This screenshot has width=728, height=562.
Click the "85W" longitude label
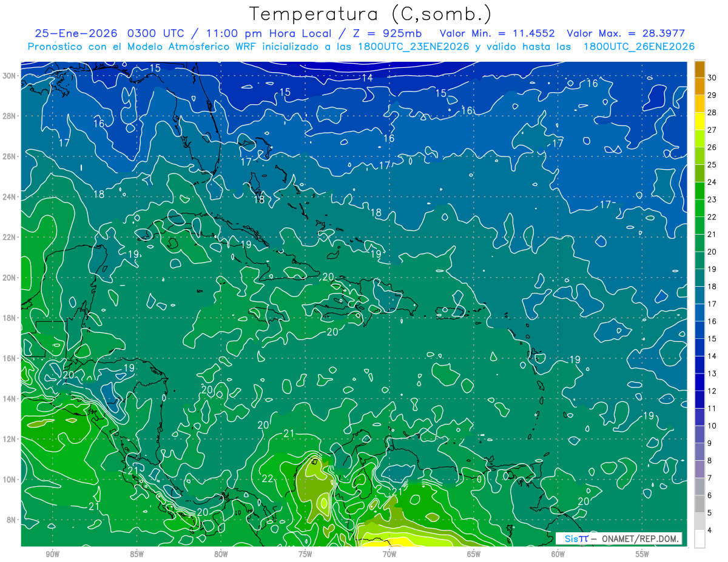(136, 554)
